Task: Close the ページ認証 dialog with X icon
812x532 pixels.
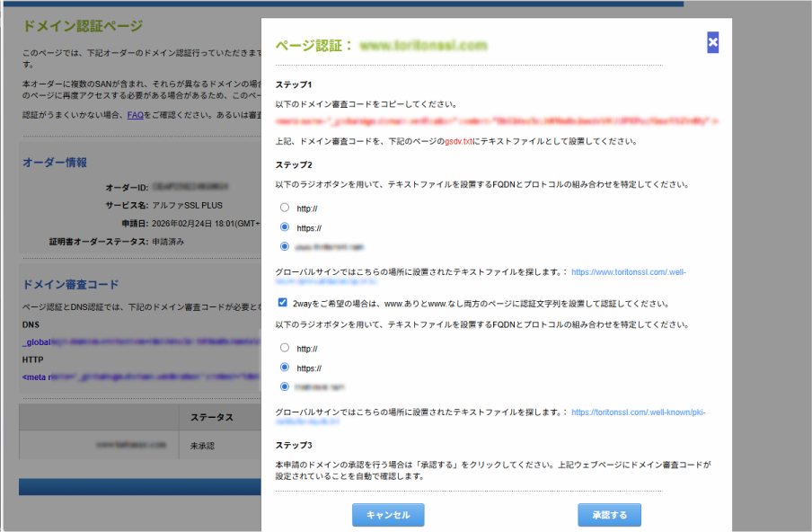Action: point(712,42)
